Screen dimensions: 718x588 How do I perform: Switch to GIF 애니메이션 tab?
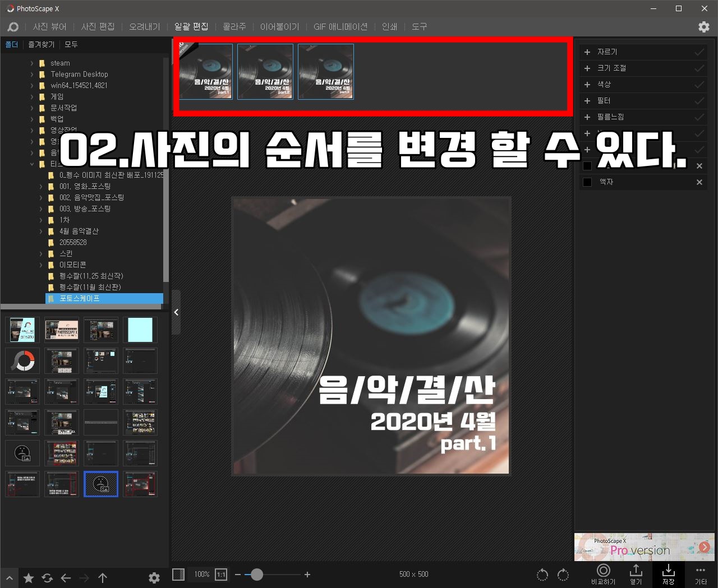click(340, 27)
